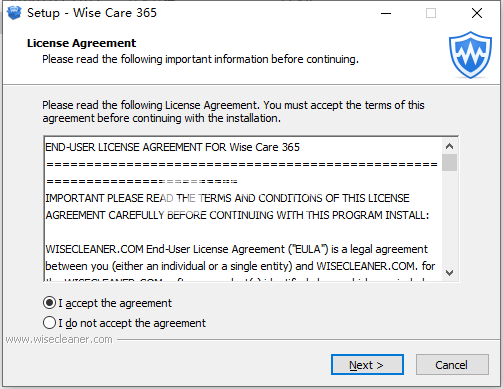Click the IMPORTANT PLEASE READ paragraph
The width and height of the screenshot is (503, 389).
pos(237,207)
